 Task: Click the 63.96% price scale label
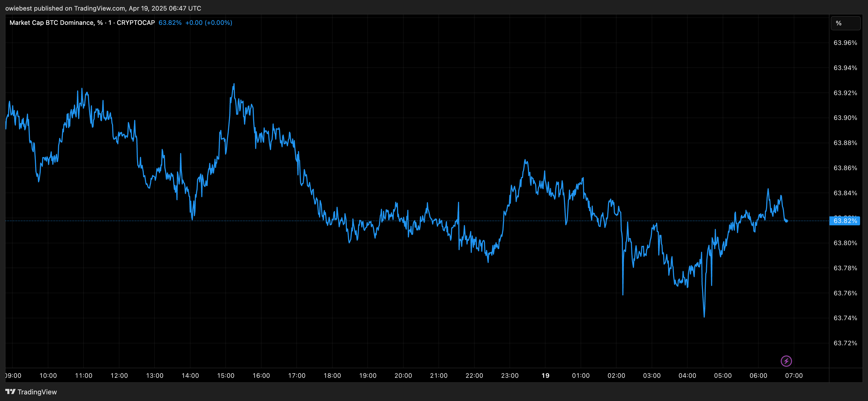click(x=845, y=43)
